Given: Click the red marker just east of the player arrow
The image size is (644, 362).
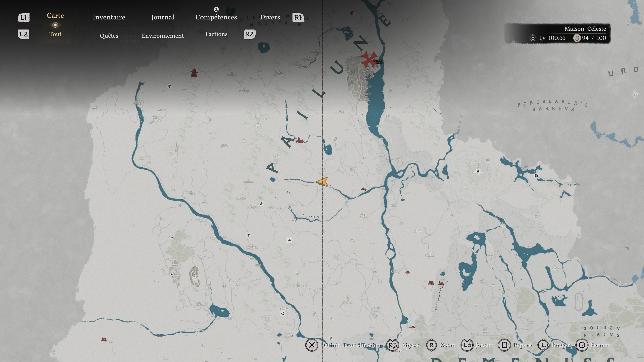Looking at the screenshot, I should pyautogui.click(x=364, y=189).
